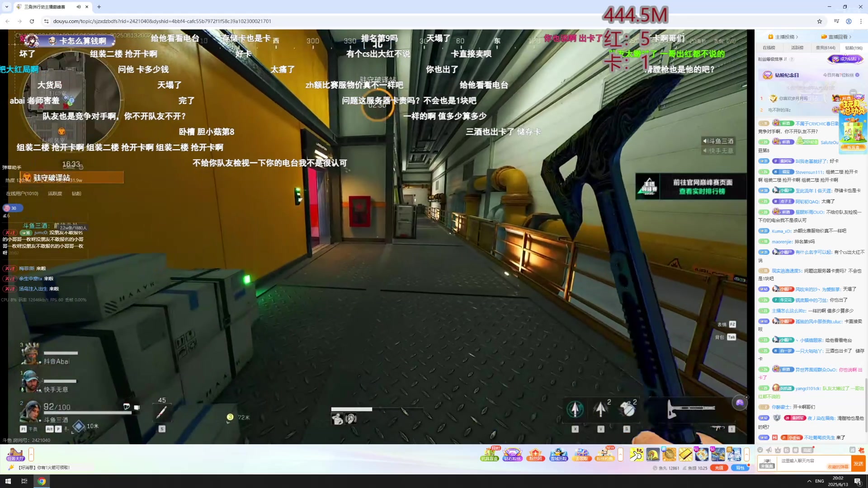Show hidden system tray icons
The height and width of the screenshot is (488, 868).
(x=809, y=481)
